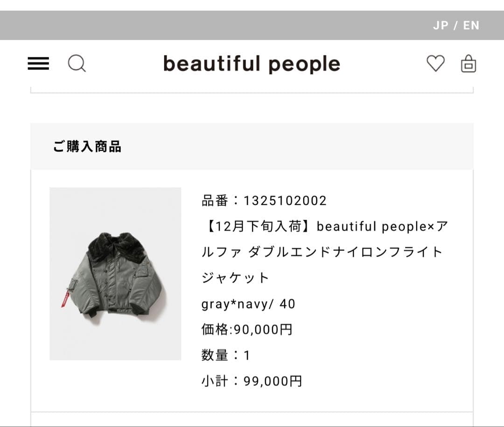Image resolution: width=504 pixels, height=427 pixels.
Task: Select product number 1325102002
Action: click(x=264, y=201)
